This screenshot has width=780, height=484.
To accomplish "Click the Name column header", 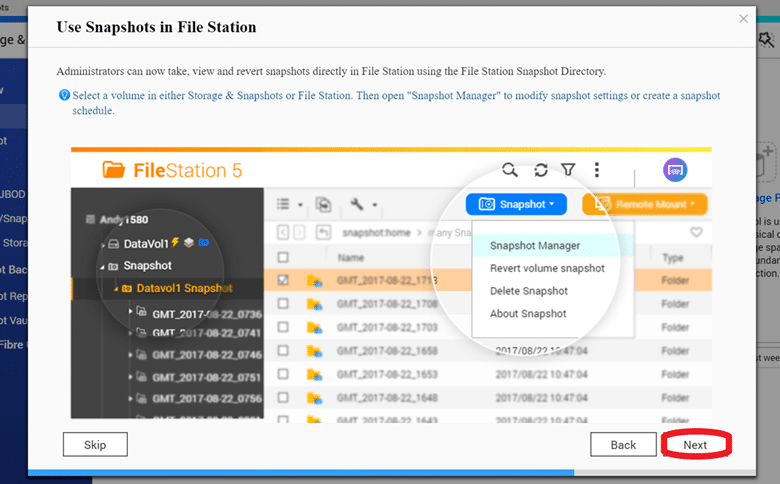I will [x=351, y=258].
